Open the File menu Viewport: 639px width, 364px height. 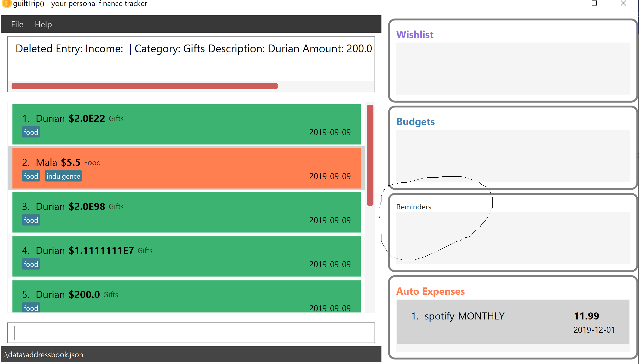[x=17, y=25]
